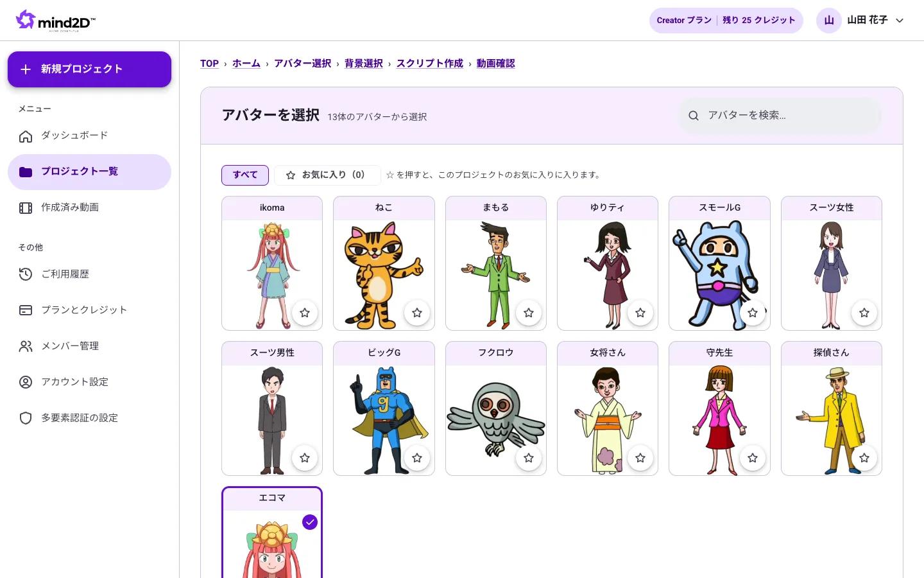The width and height of the screenshot is (924, 578).
Task: Favorite the まもる avatar with star
Action: coord(529,313)
